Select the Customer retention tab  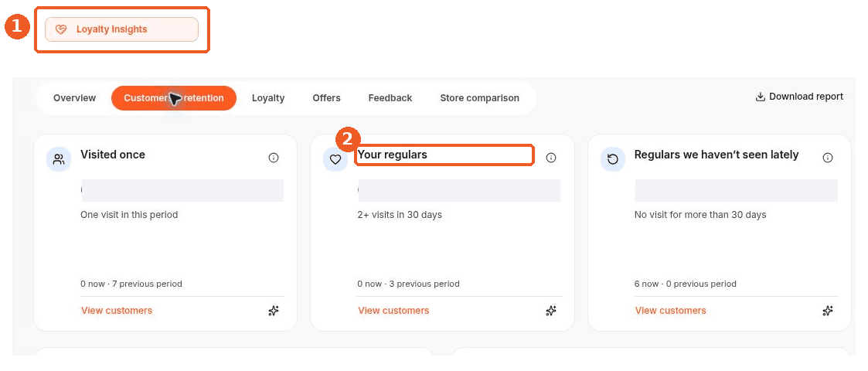click(x=174, y=98)
